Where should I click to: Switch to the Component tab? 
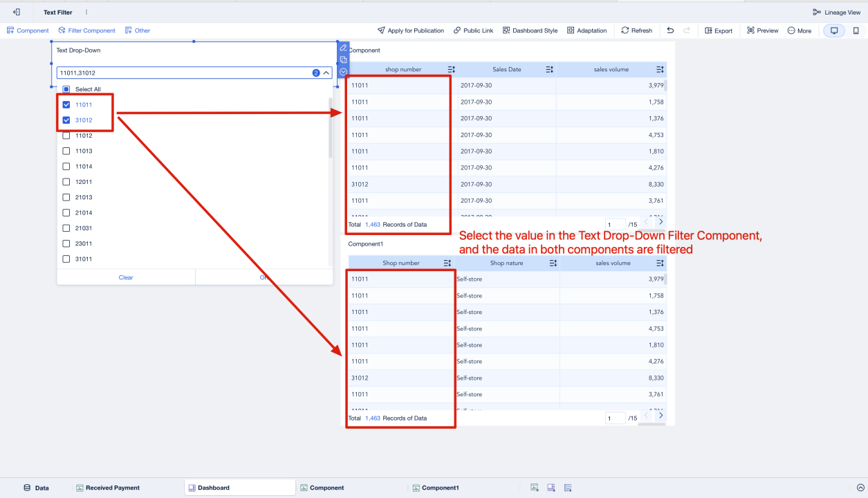pos(322,488)
